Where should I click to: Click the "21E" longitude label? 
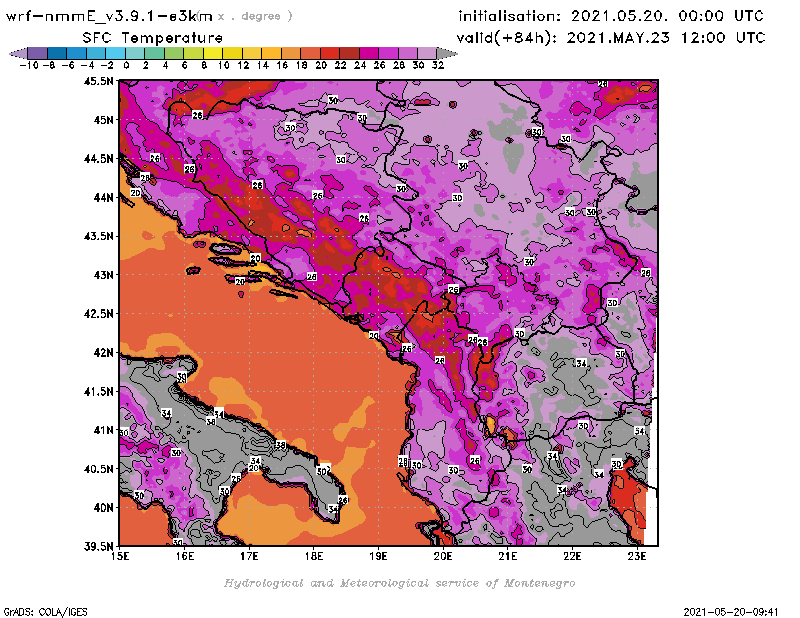tap(508, 556)
